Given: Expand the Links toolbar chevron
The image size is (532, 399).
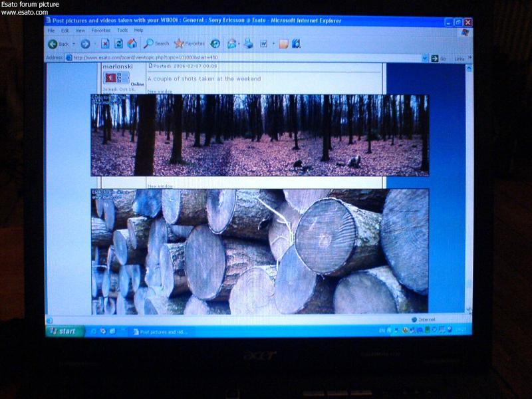Looking at the screenshot, I should coord(470,58).
